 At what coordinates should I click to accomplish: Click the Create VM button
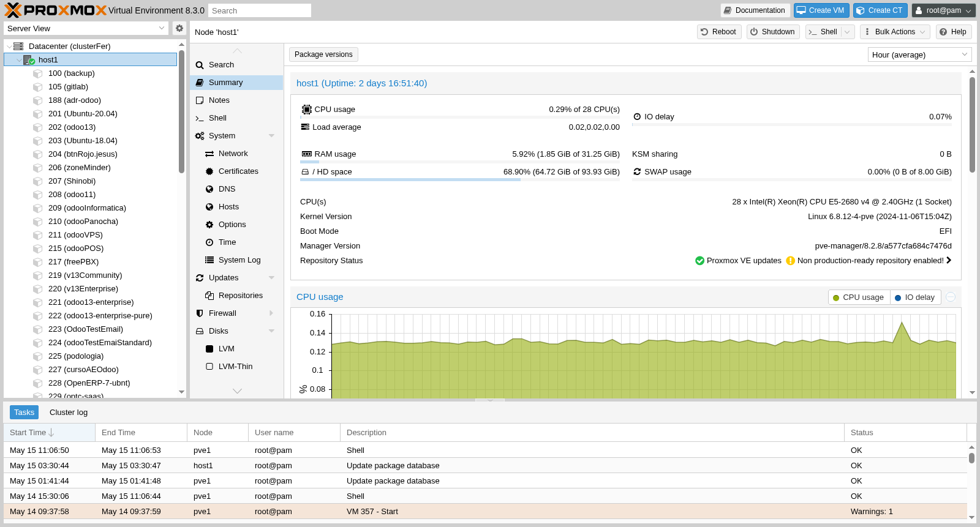point(821,10)
